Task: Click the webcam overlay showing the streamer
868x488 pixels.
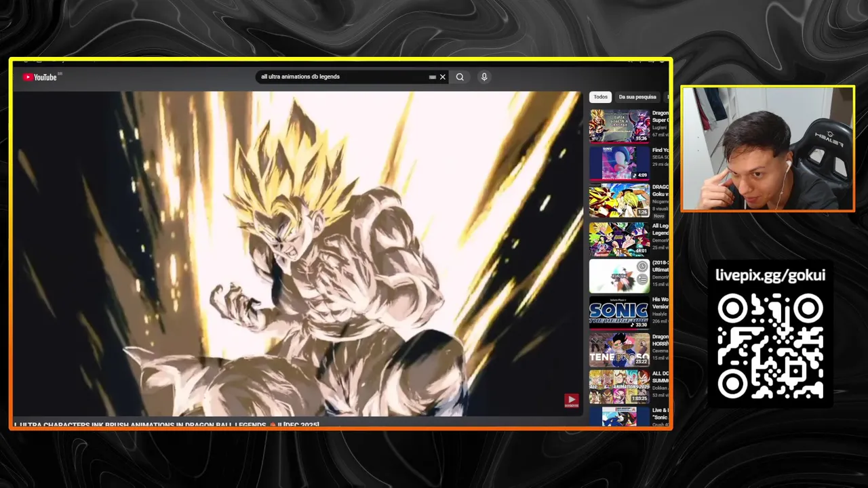Action: coord(768,149)
